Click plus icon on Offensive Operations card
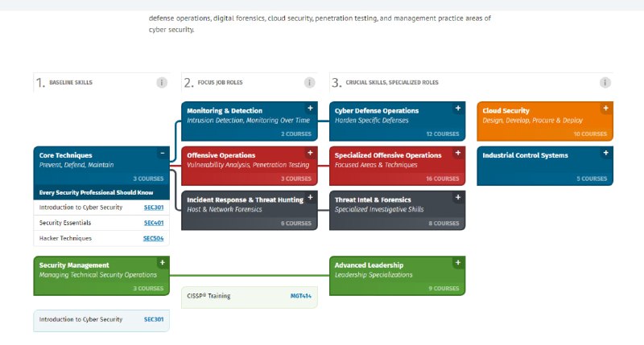644x345 pixels. coord(310,153)
